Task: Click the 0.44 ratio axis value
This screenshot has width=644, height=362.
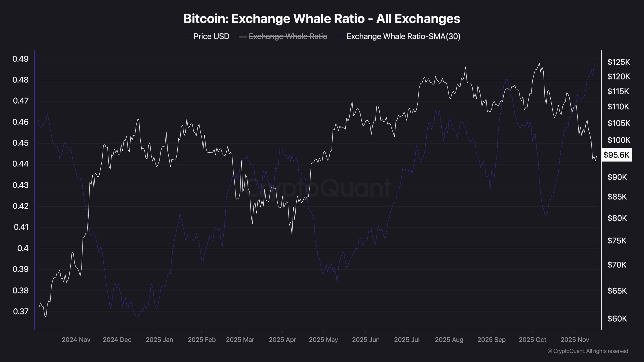Action: tap(21, 164)
